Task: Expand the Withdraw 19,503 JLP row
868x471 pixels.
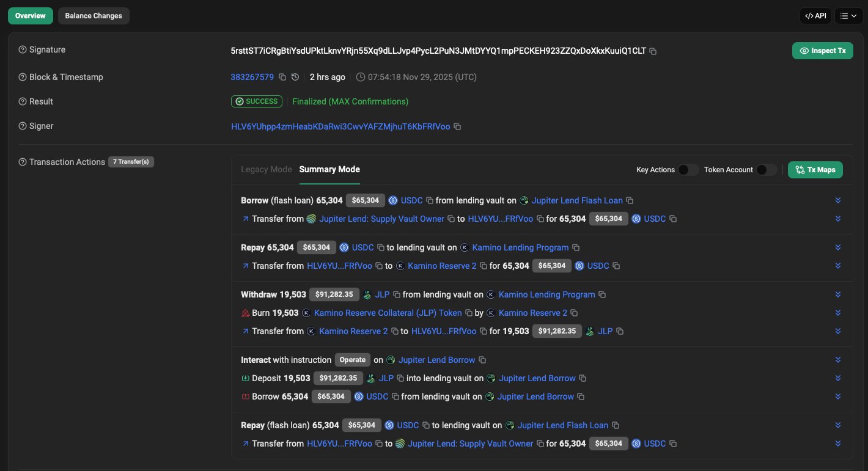Action: 838,294
